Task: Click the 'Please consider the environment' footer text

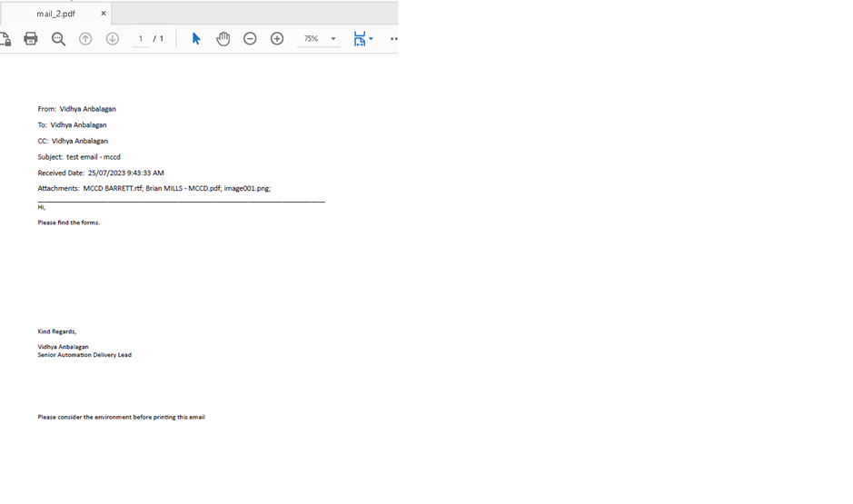Action: (x=122, y=417)
